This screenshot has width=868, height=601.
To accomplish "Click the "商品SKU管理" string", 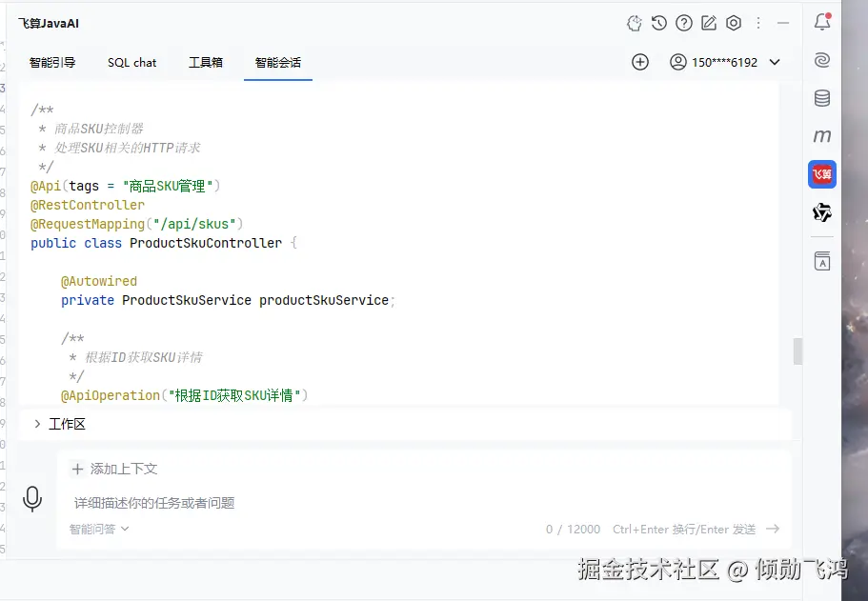I will click(x=168, y=186).
